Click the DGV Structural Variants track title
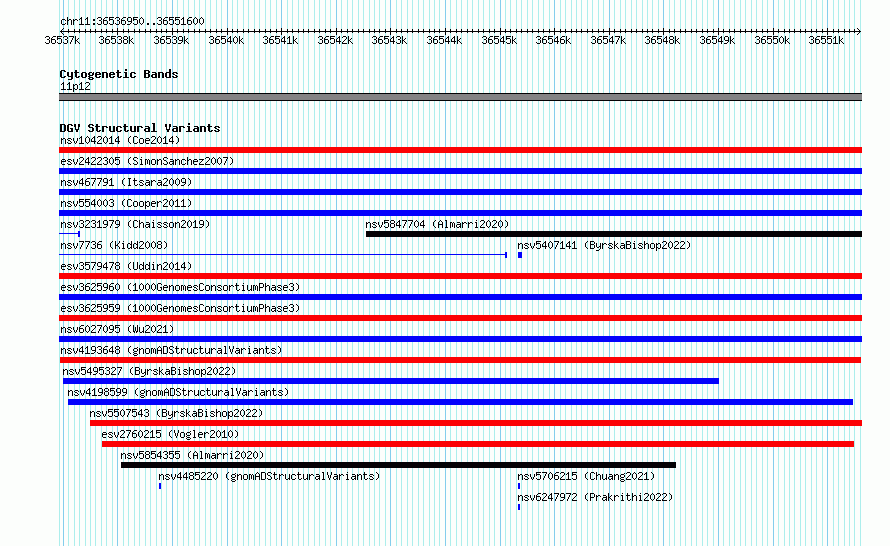890x546 pixels. coord(140,128)
